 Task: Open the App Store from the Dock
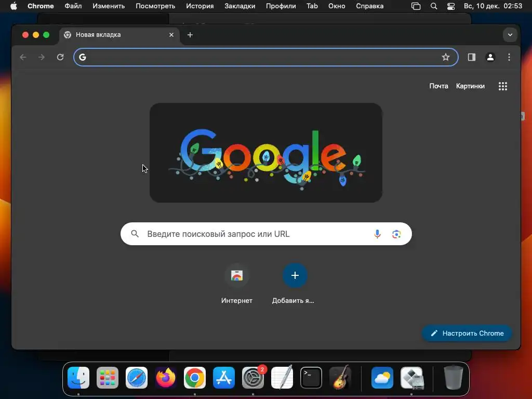pyautogui.click(x=224, y=378)
